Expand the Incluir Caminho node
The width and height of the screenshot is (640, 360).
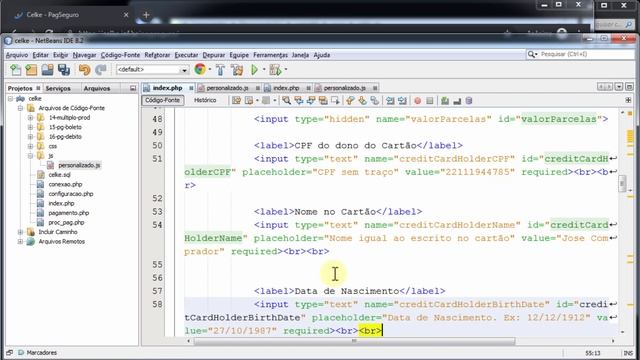[20, 232]
